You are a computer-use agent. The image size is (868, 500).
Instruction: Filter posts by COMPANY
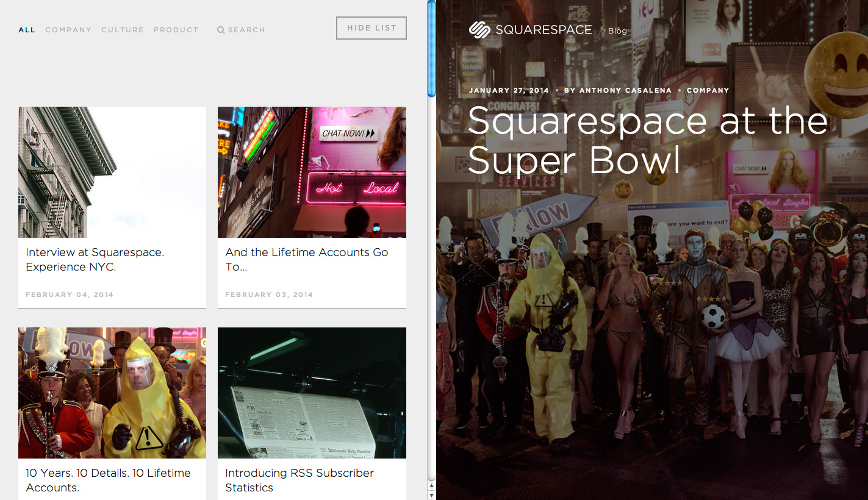(68, 30)
